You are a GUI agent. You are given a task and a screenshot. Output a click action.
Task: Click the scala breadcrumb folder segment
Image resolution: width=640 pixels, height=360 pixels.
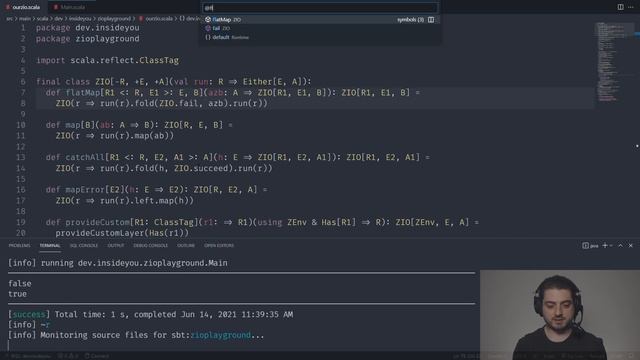[x=42, y=18]
